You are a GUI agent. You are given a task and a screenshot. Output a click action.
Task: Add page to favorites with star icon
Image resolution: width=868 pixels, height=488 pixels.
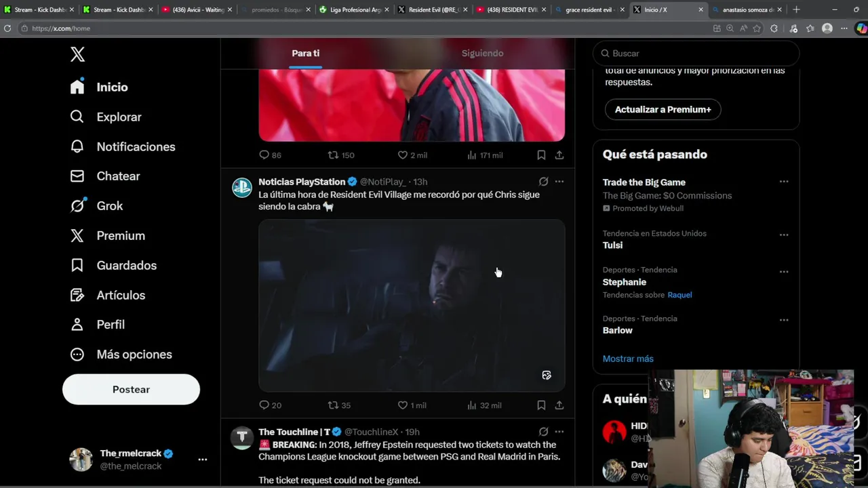[x=757, y=28]
